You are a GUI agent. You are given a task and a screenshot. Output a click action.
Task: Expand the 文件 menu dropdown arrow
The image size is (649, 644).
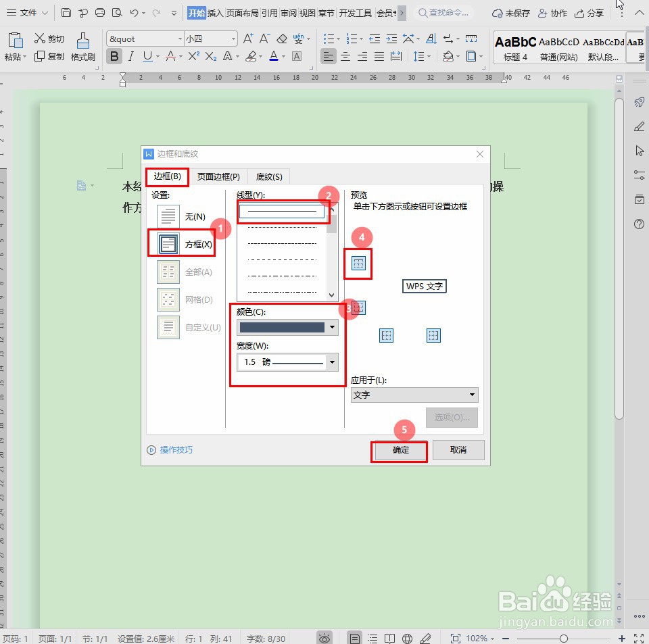[45, 13]
